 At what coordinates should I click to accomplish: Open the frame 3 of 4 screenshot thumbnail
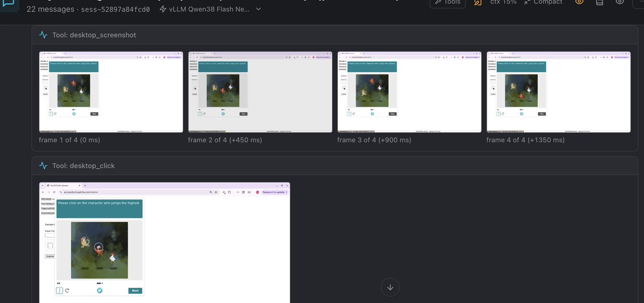click(409, 92)
